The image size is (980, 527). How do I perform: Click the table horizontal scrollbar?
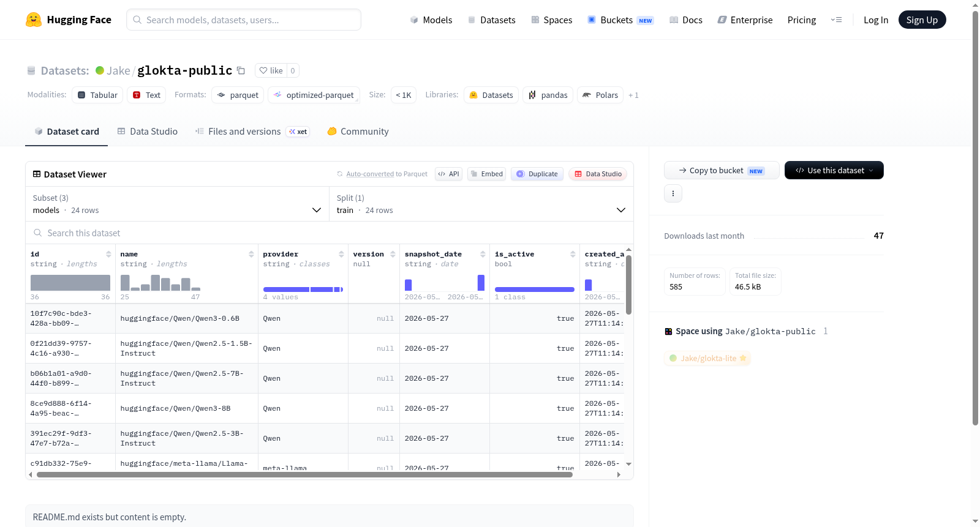point(304,474)
